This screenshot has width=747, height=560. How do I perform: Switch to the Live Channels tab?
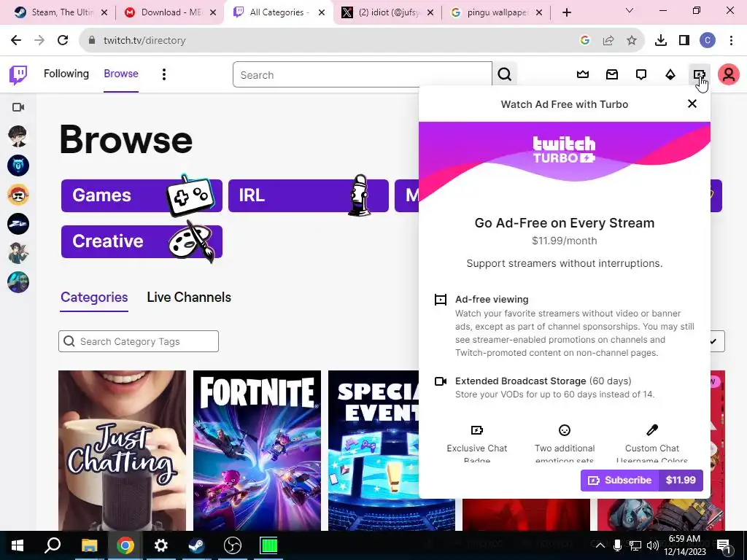[x=189, y=297]
